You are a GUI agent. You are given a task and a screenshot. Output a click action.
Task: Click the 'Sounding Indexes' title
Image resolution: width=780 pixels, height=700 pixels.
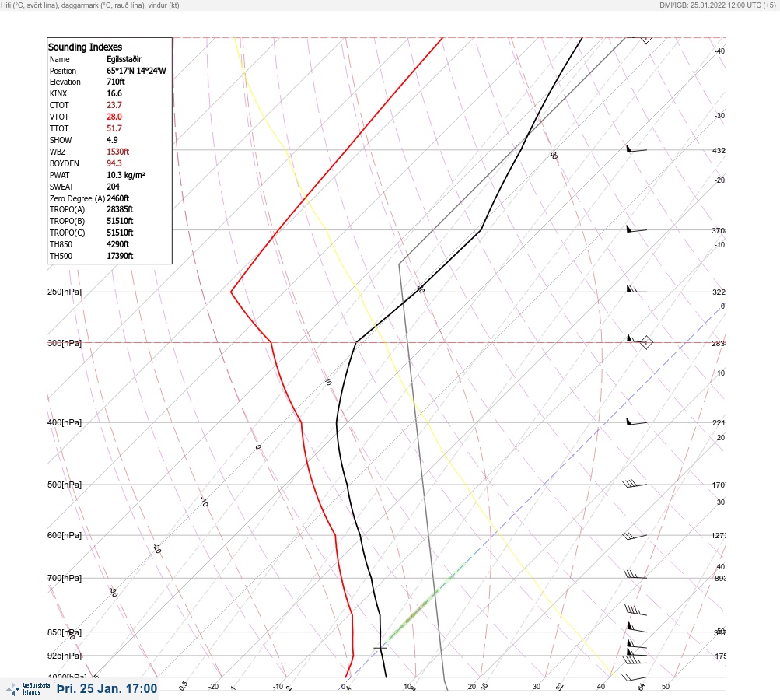[85, 47]
